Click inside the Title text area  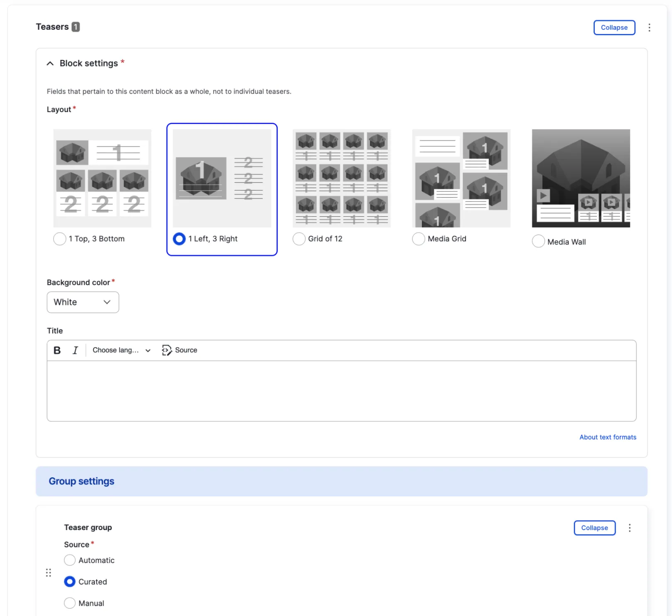340,390
